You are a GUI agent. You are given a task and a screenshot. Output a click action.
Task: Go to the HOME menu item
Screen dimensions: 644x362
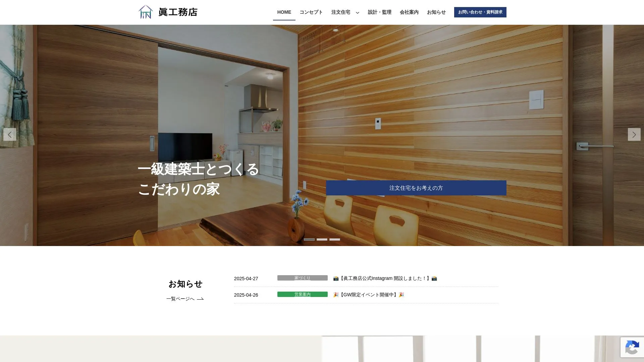pyautogui.click(x=284, y=12)
